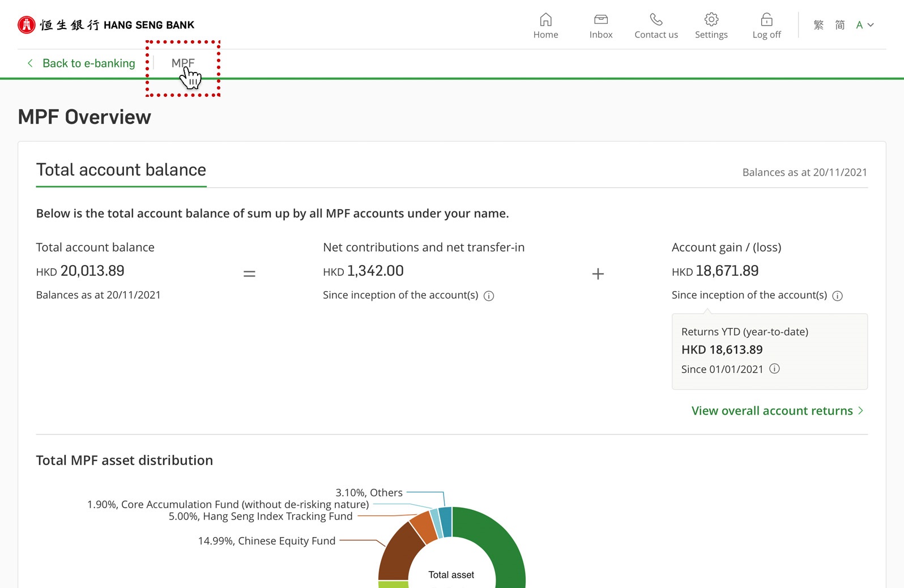Screen dimensions: 904x588
Task: Show info for net contributions since inception
Action: click(489, 296)
